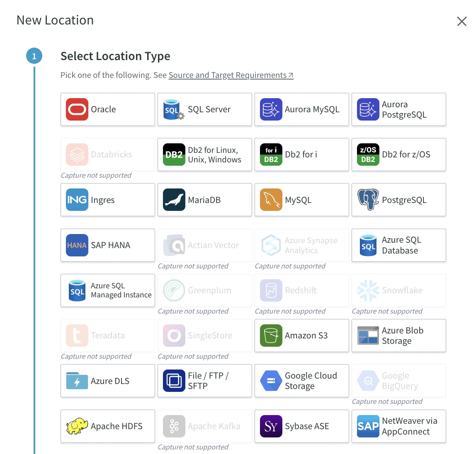Screen dimensions: 476x454
Task: Click the Google Cloud Storage icon
Action: pyautogui.click(x=270, y=381)
